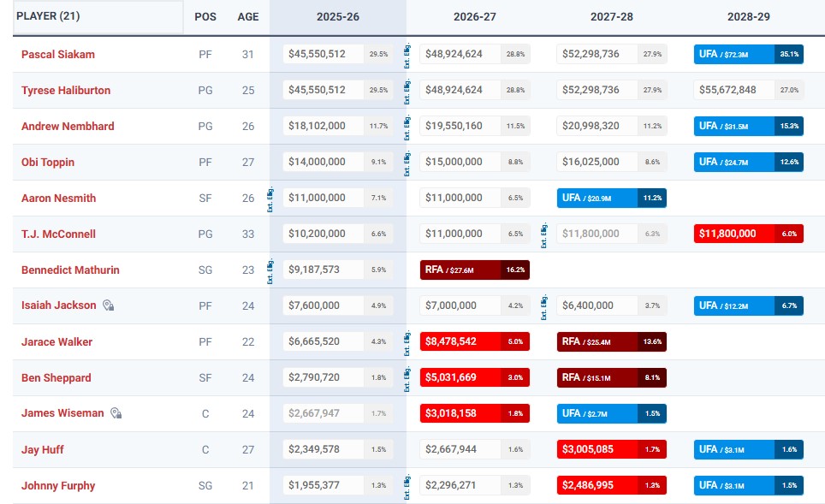825x504 pixels.
Task: Click Pascal Siakam's UFA / $72.3M badge
Action: point(748,54)
